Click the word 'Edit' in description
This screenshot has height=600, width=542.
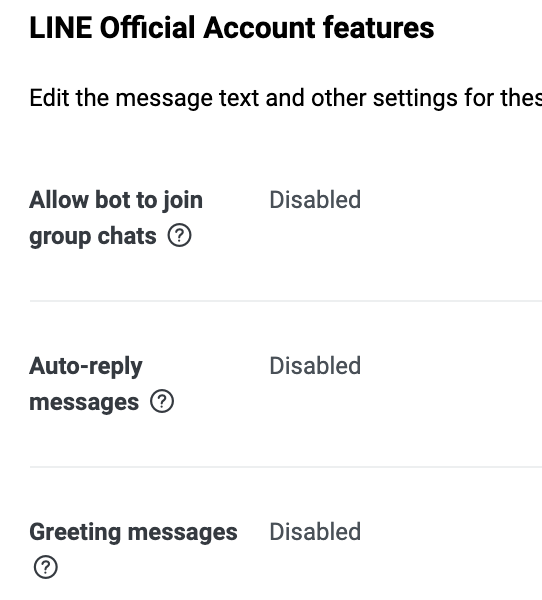pyautogui.click(x=49, y=98)
